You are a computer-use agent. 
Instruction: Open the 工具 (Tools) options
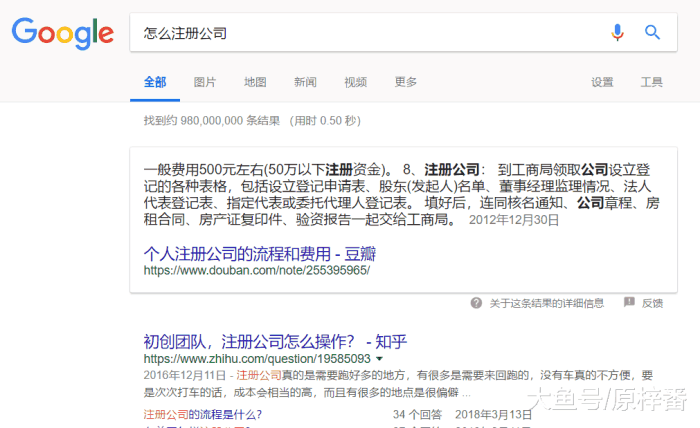tap(651, 82)
